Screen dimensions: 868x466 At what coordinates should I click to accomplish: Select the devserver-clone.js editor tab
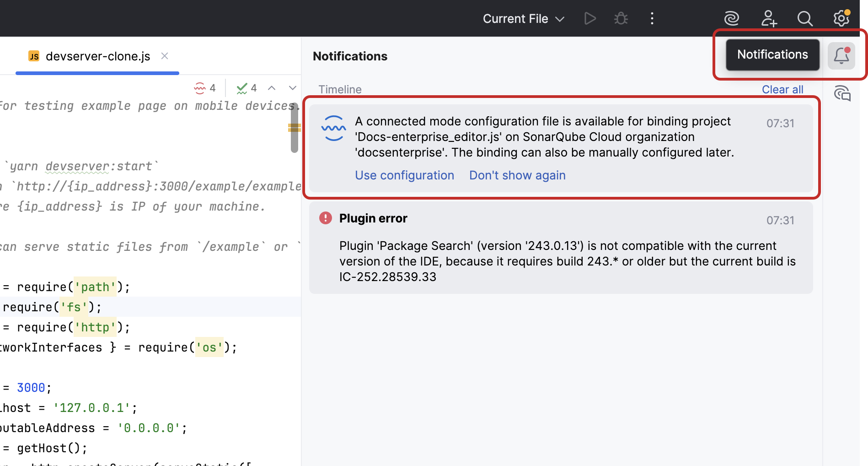pyautogui.click(x=97, y=56)
